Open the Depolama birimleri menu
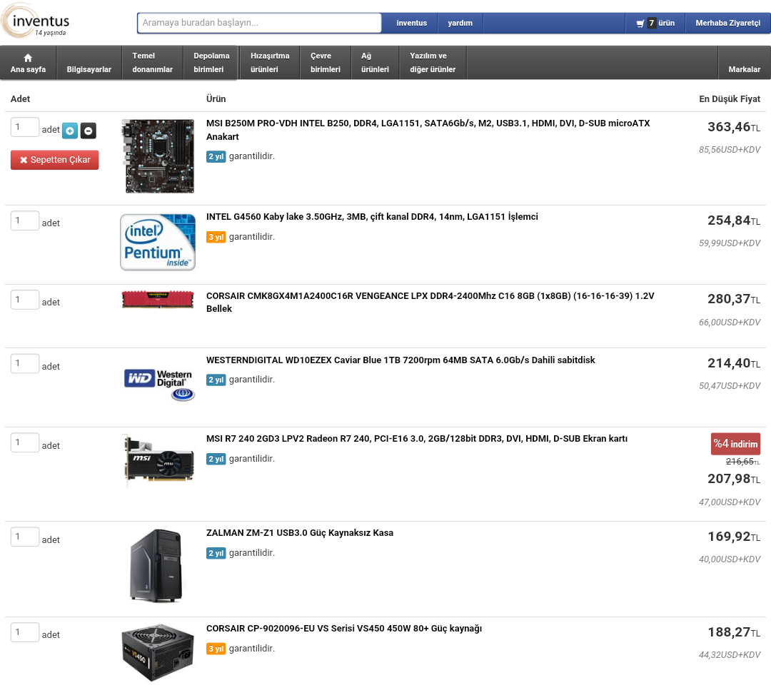 click(x=211, y=63)
